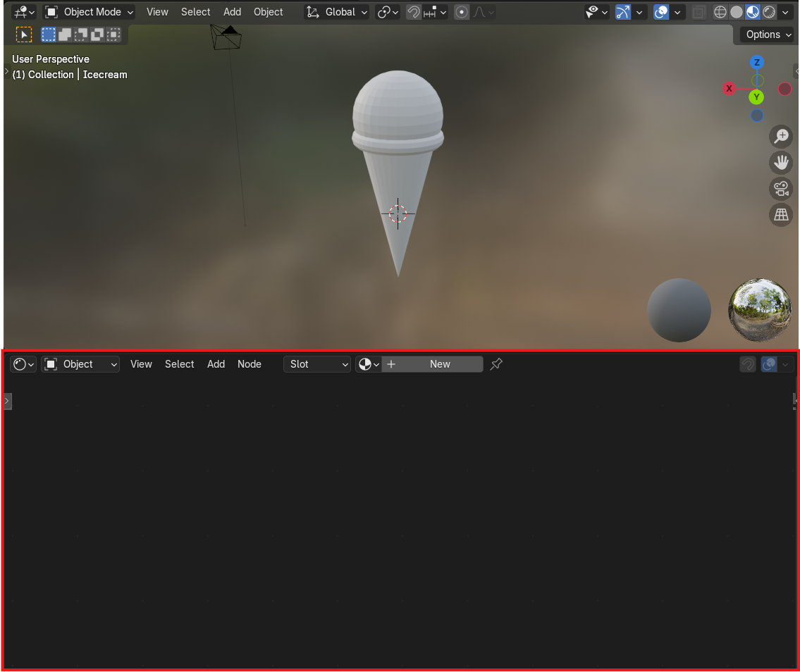This screenshot has height=672, width=800.
Task: Toggle snapping magnet in 3D viewport header
Action: 414,12
